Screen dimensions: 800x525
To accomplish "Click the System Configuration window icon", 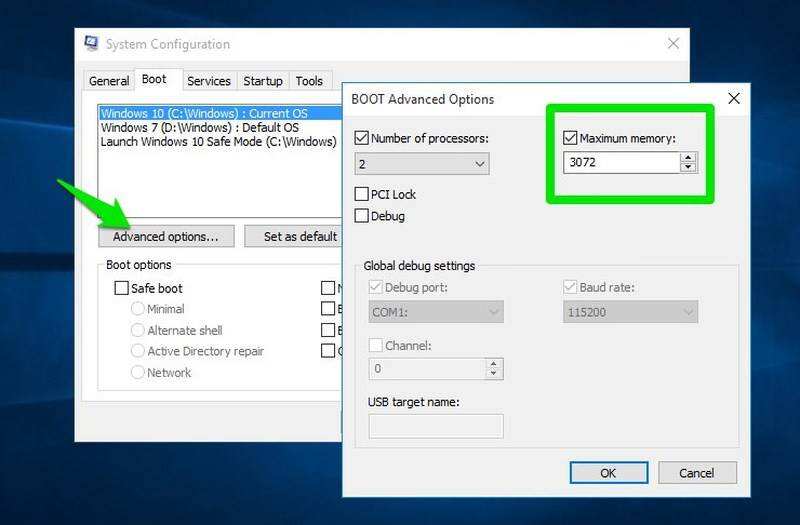I will point(92,44).
